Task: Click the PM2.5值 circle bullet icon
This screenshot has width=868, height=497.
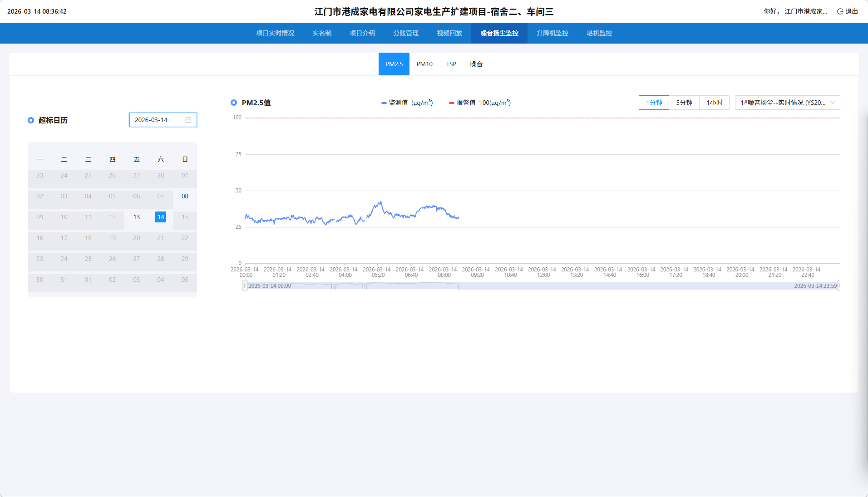Action: click(x=234, y=103)
